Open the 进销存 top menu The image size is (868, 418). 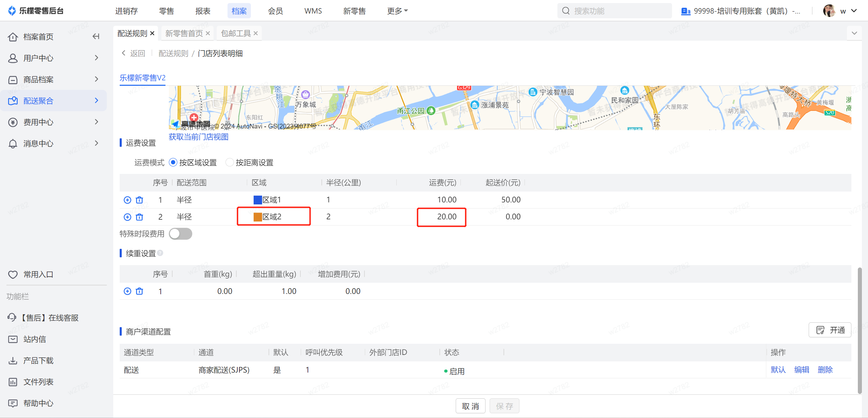tap(126, 11)
